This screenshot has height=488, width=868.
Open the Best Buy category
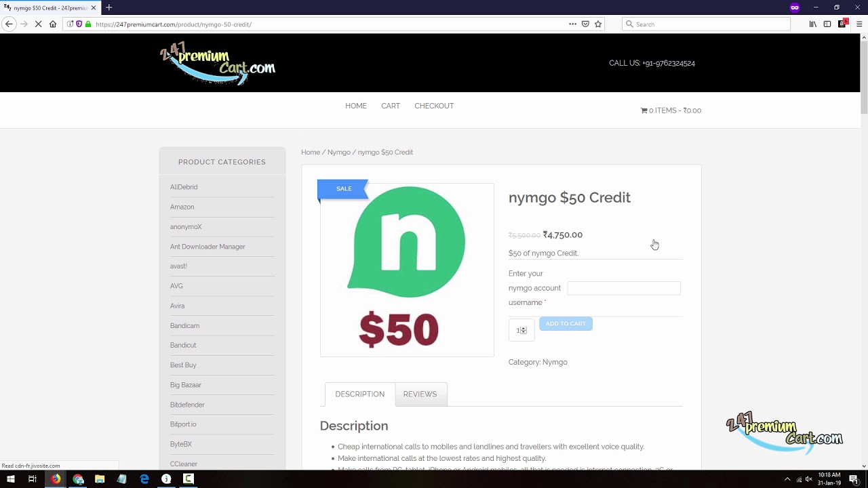tap(183, 365)
